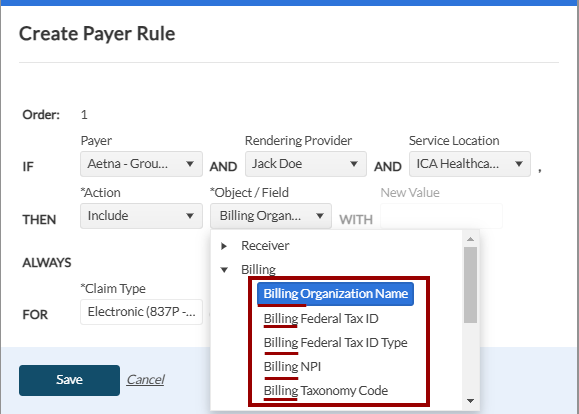The height and width of the screenshot is (414, 579).
Task: Click the Cancel link
Action: pyautogui.click(x=145, y=380)
